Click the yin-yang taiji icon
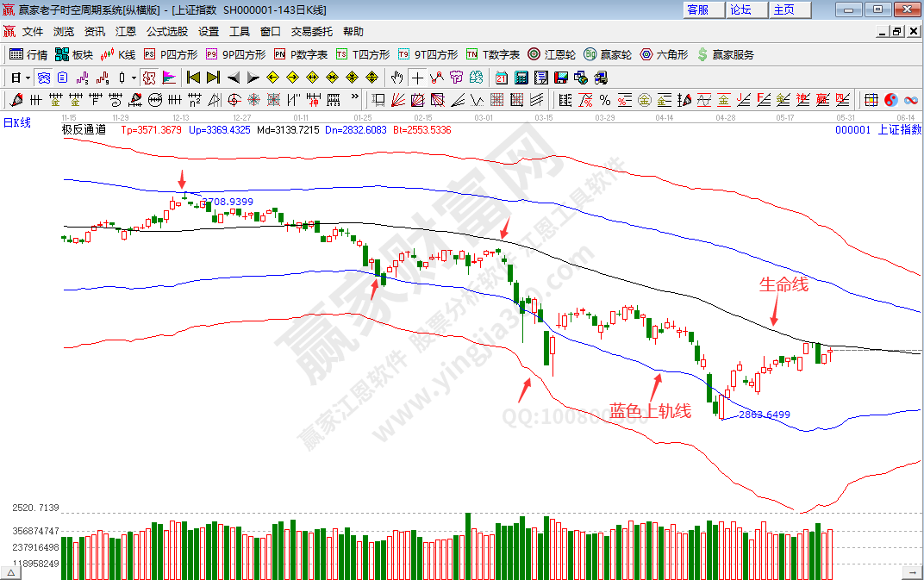The image size is (924, 580). pos(891,100)
